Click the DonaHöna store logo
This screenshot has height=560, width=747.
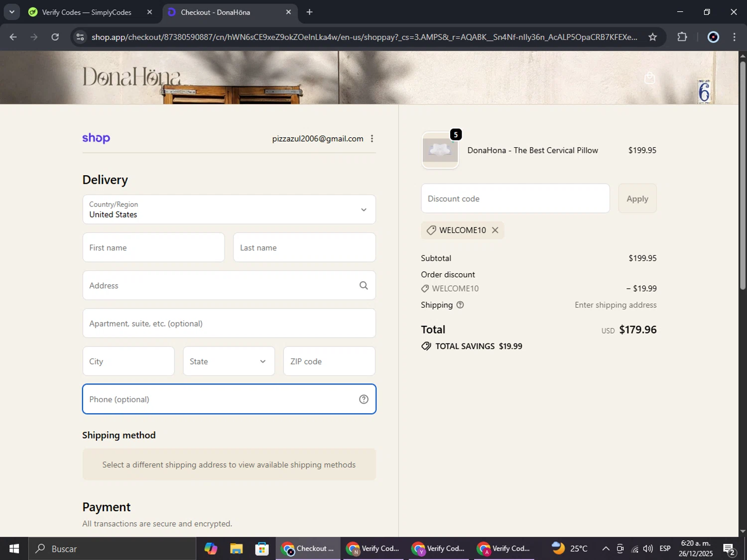[131, 77]
